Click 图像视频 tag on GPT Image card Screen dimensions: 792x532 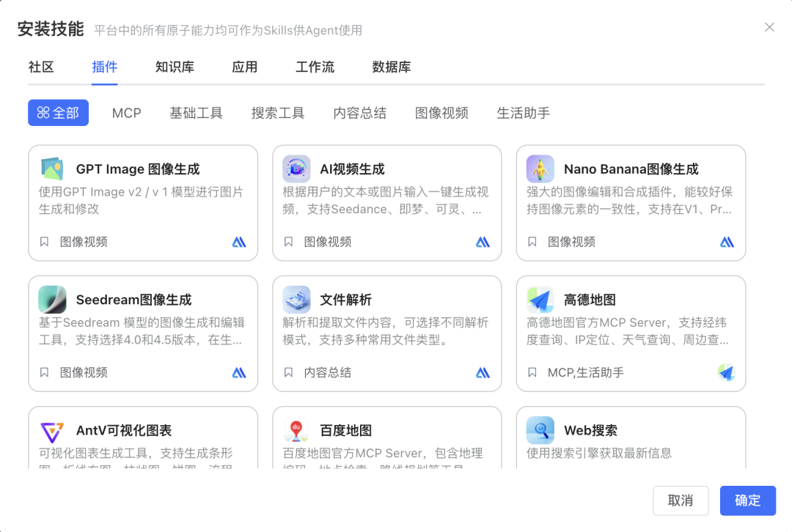(x=84, y=242)
